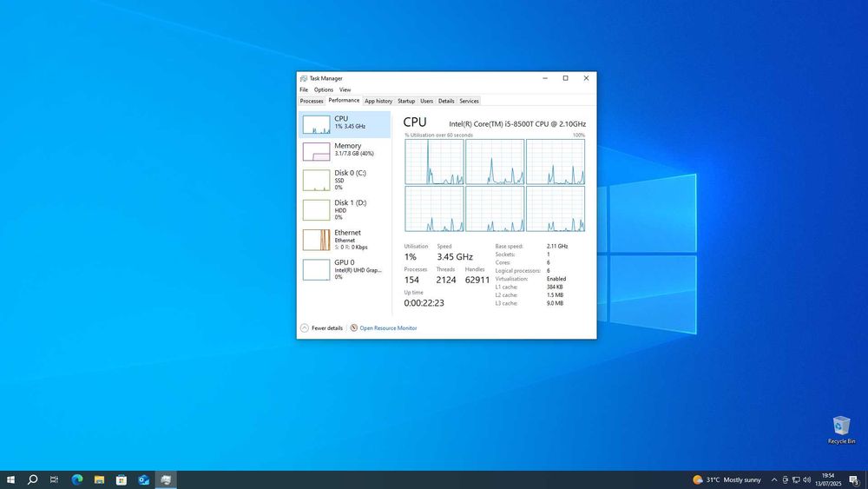
Task: Click the Resource Monitor icon
Action: click(x=354, y=327)
